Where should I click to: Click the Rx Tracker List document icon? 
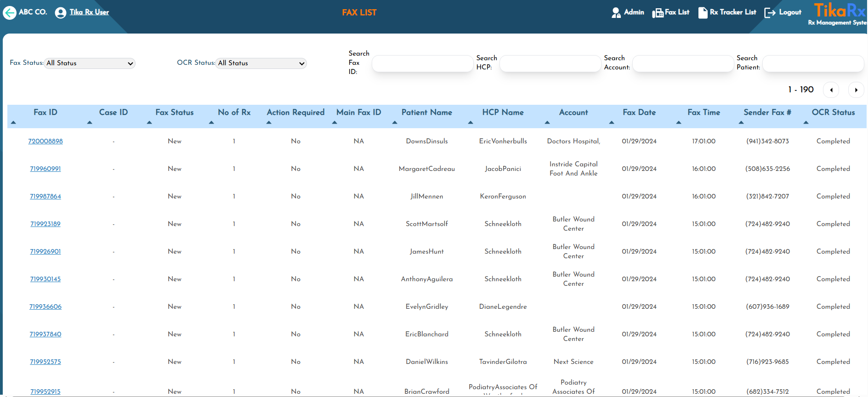click(703, 12)
